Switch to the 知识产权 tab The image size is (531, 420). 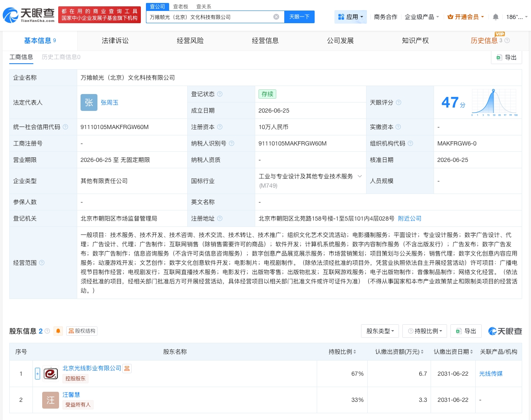coord(415,40)
